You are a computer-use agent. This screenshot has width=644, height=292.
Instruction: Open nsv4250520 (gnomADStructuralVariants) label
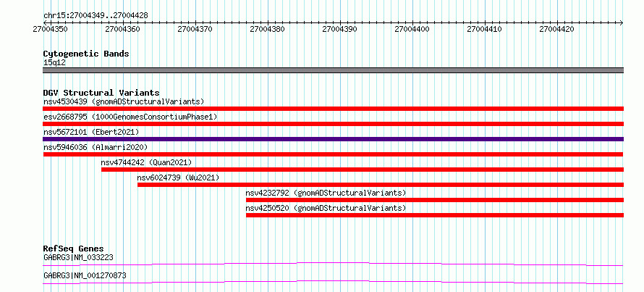326,208
